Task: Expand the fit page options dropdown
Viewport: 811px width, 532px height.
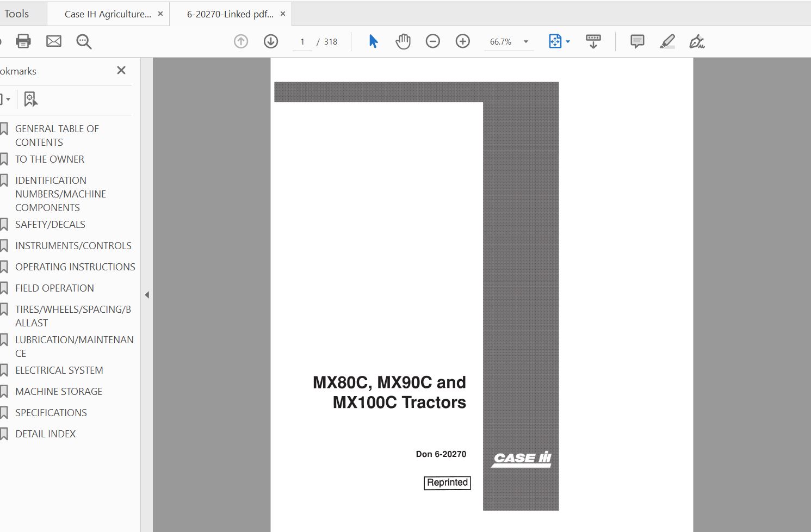Action: tap(568, 42)
